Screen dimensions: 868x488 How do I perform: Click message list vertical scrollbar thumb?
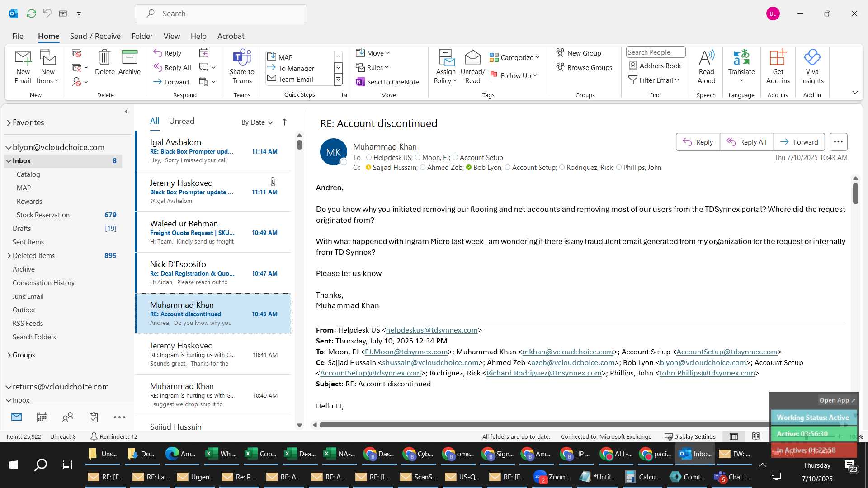(299, 145)
